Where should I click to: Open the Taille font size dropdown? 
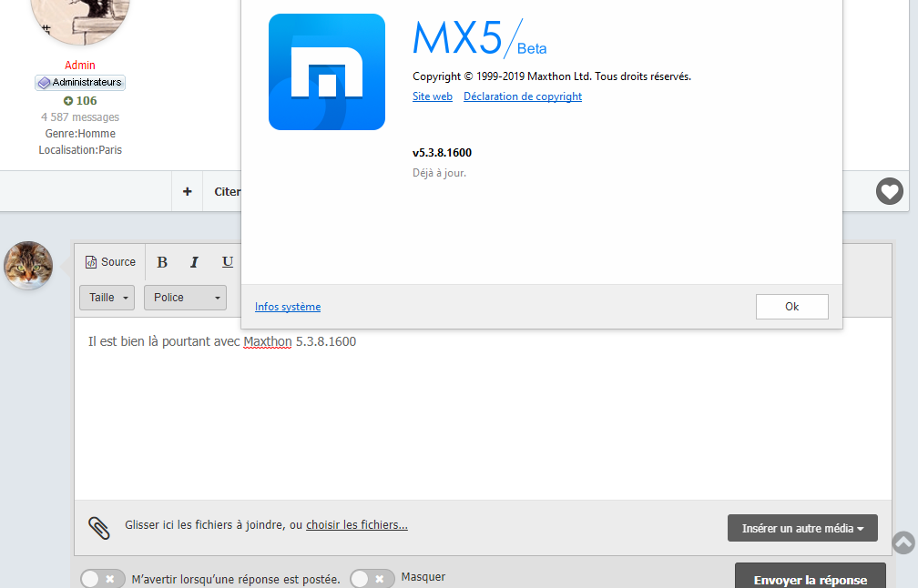tap(107, 298)
